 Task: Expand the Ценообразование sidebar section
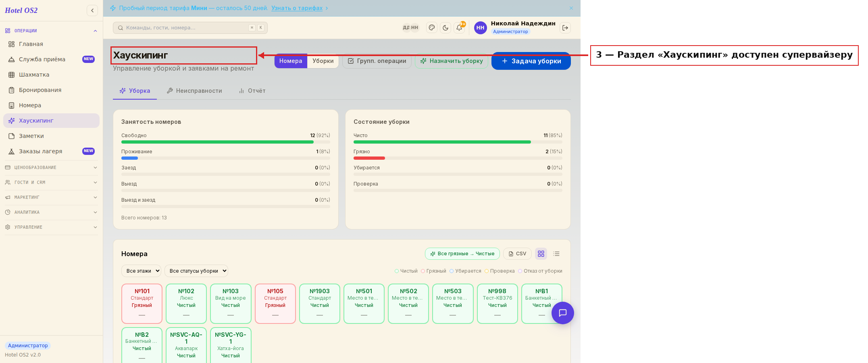[x=51, y=167]
